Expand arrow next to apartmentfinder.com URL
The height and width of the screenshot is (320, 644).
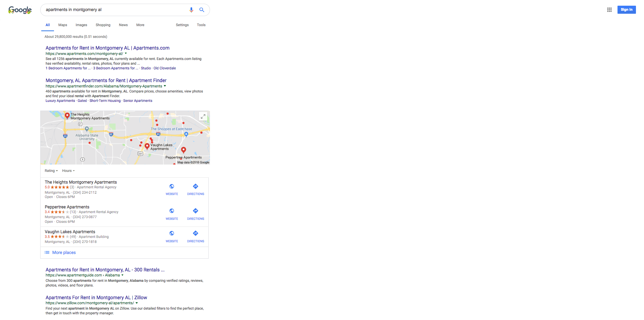[165, 86]
